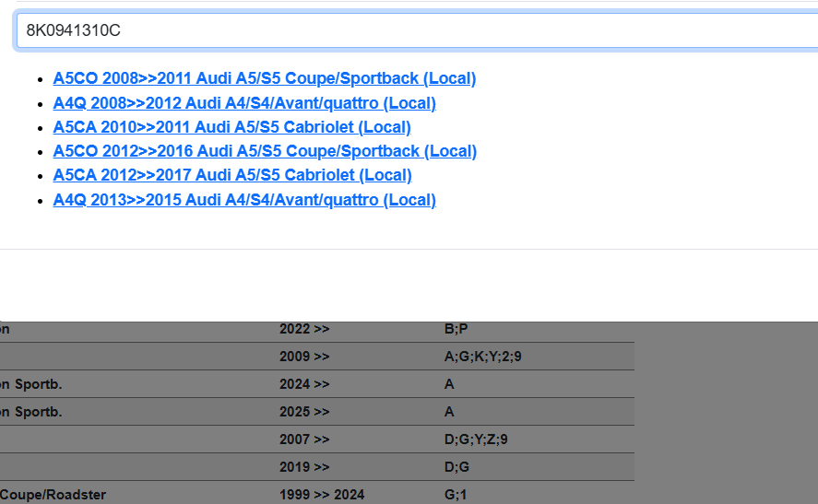Click the "D;G" code in the 2019 row
The image size is (818, 504).
pos(456,467)
